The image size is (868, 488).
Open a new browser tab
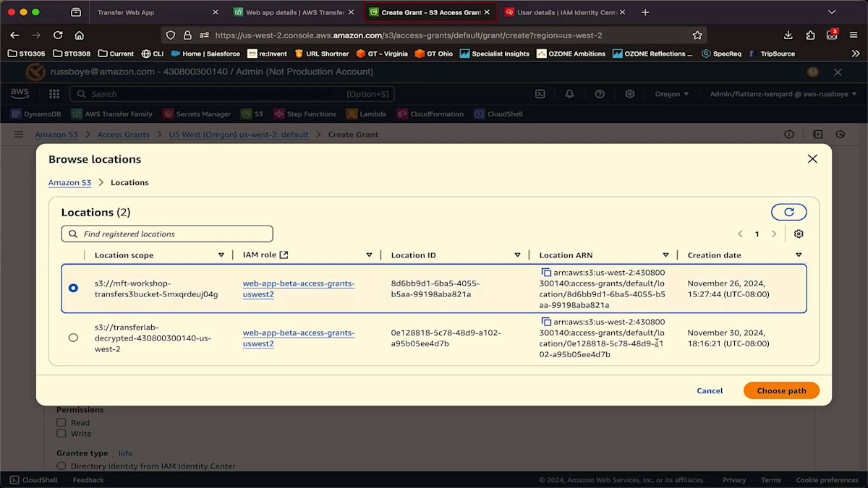(645, 12)
